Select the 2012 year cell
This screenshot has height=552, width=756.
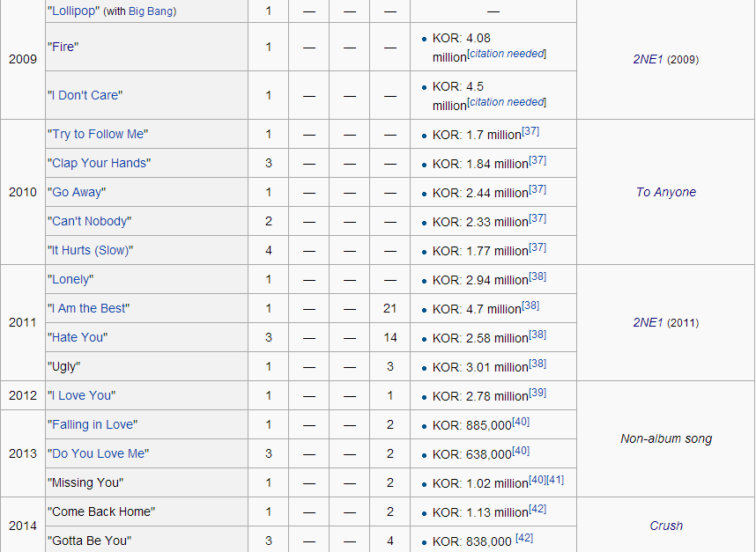click(23, 395)
